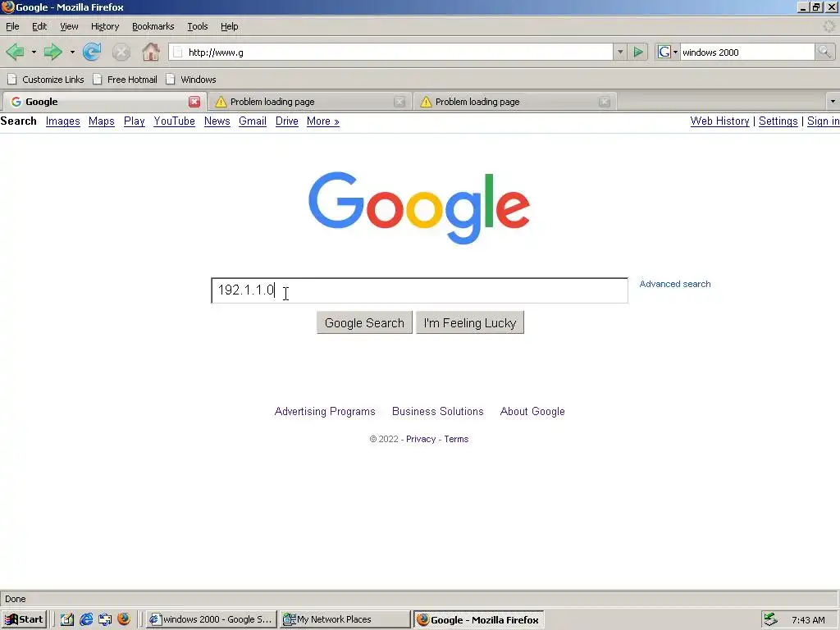Launch Firefox from the Quick Launch bar
Image resolution: width=840 pixels, height=630 pixels.
click(x=124, y=619)
